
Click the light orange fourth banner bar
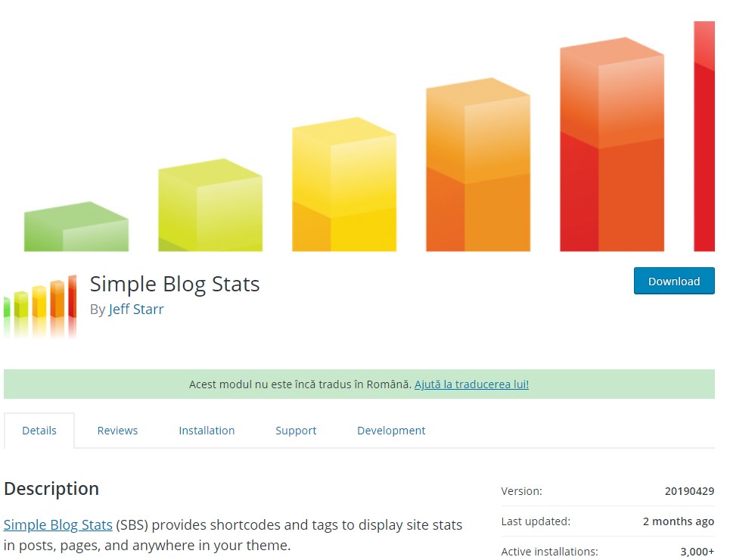478,166
